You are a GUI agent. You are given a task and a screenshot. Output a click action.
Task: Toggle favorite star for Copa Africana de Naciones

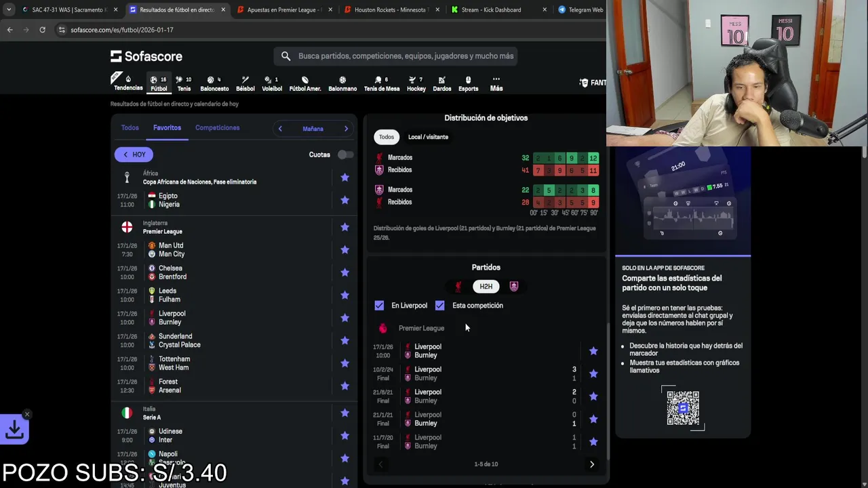point(344,178)
